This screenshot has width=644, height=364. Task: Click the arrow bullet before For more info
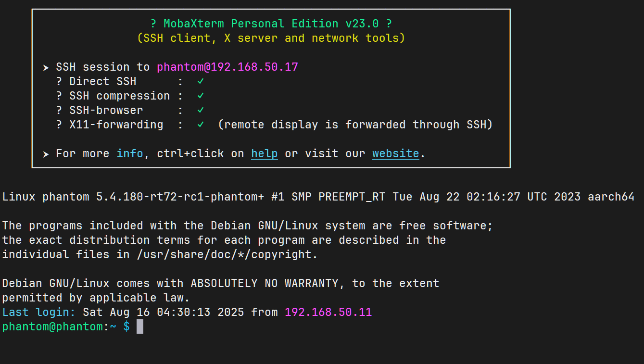pyautogui.click(x=46, y=154)
